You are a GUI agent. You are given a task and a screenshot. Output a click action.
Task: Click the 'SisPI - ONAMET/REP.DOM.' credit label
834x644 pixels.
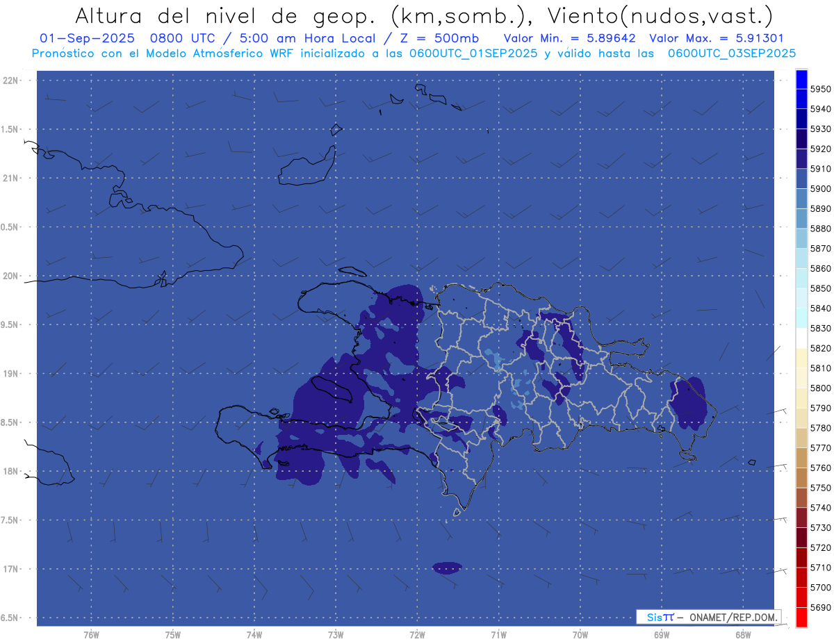click(708, 617)
